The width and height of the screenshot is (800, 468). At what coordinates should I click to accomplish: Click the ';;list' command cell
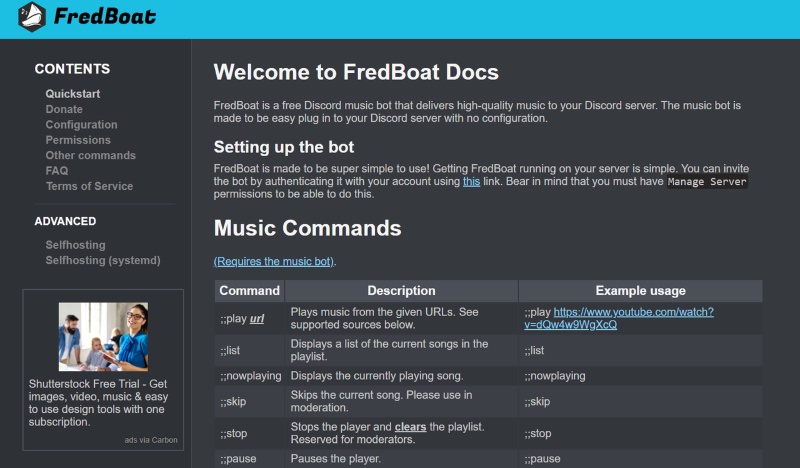click(249, 350)
